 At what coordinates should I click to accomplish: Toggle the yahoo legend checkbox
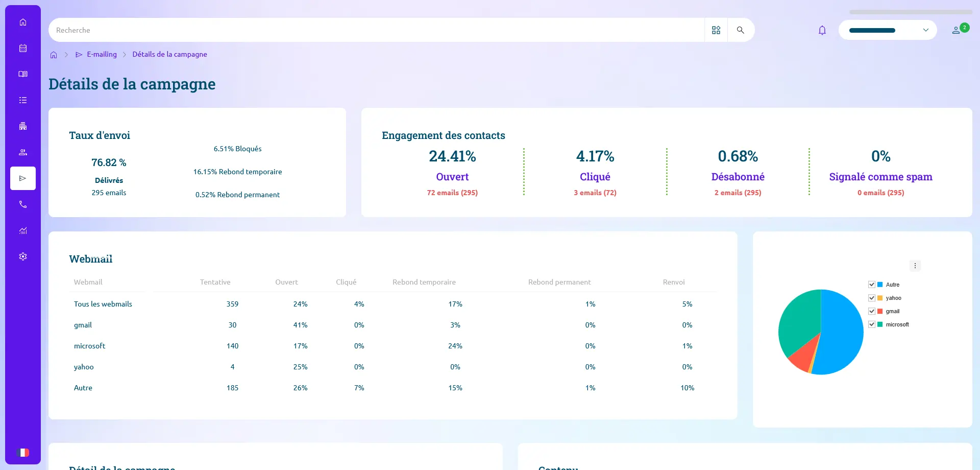[872, 298]
